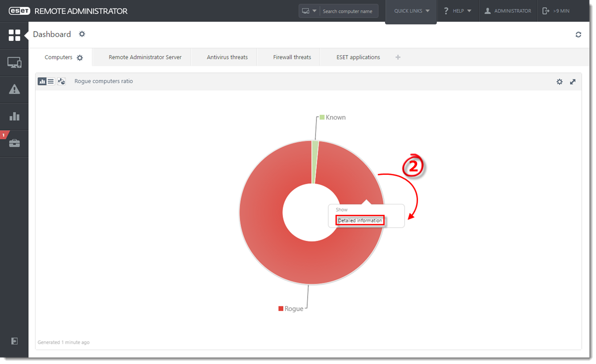Select the Computers tab
The image size is (596, 364).
pos(59,57)
